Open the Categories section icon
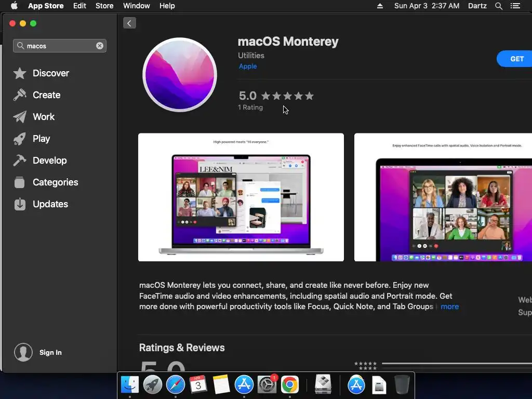Viewport: 532px width, 399px height. 20,182
